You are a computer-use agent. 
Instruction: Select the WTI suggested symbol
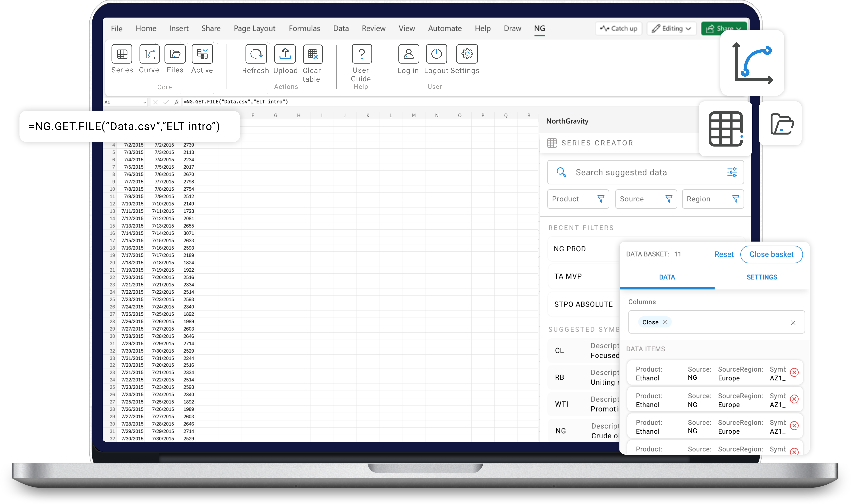(583, 404)
